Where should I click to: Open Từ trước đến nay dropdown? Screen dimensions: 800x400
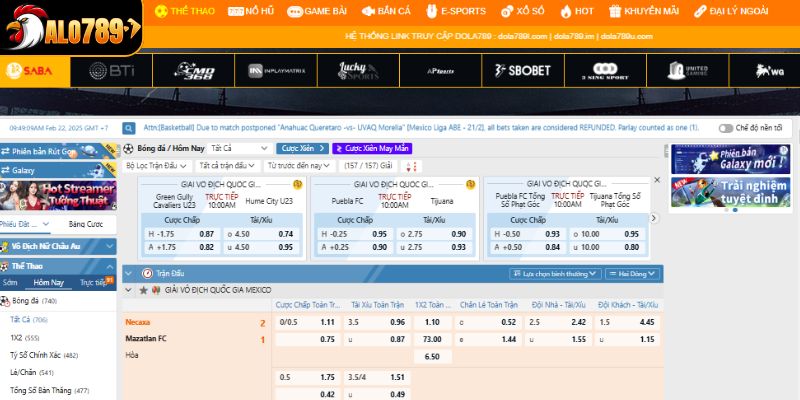[299, 166]
